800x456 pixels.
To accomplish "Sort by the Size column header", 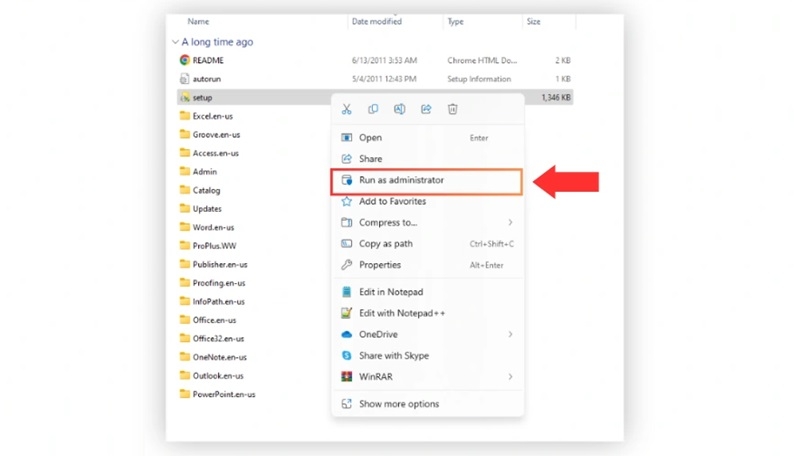I will (533, 21).
